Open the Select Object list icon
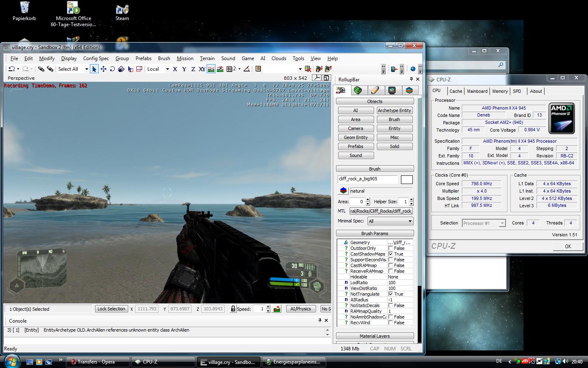The image size is (588, 368). click(258, 69)
